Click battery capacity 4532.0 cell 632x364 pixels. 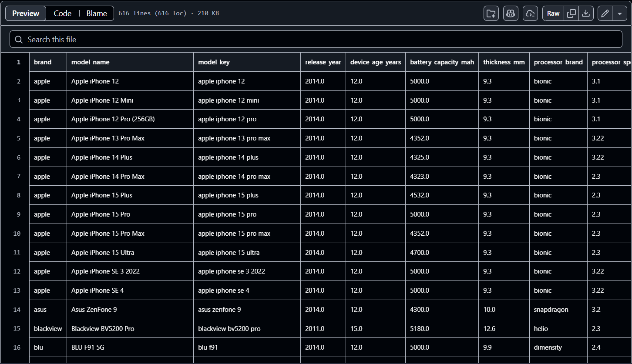click(442, 195)
